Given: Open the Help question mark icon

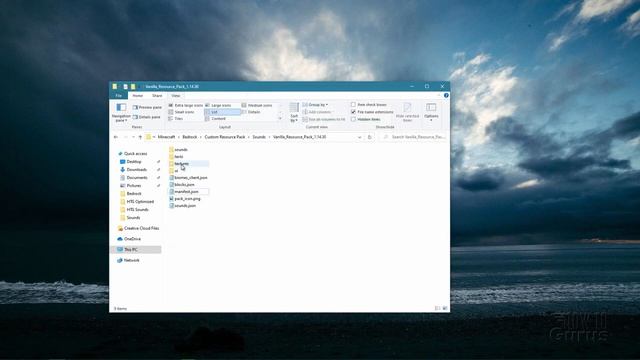Looking at the screenshot, I should click(446, 96).
